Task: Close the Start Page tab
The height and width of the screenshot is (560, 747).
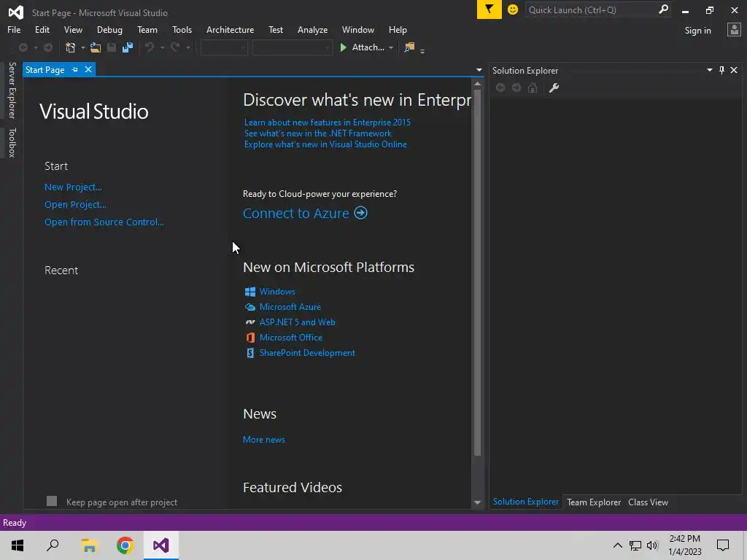Action: (x=88, y=69)
